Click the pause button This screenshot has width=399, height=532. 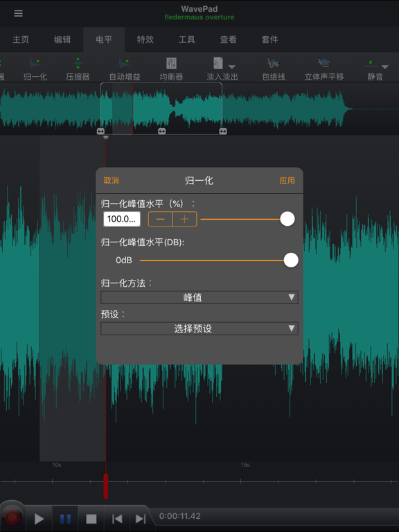(x=65, y=519)
